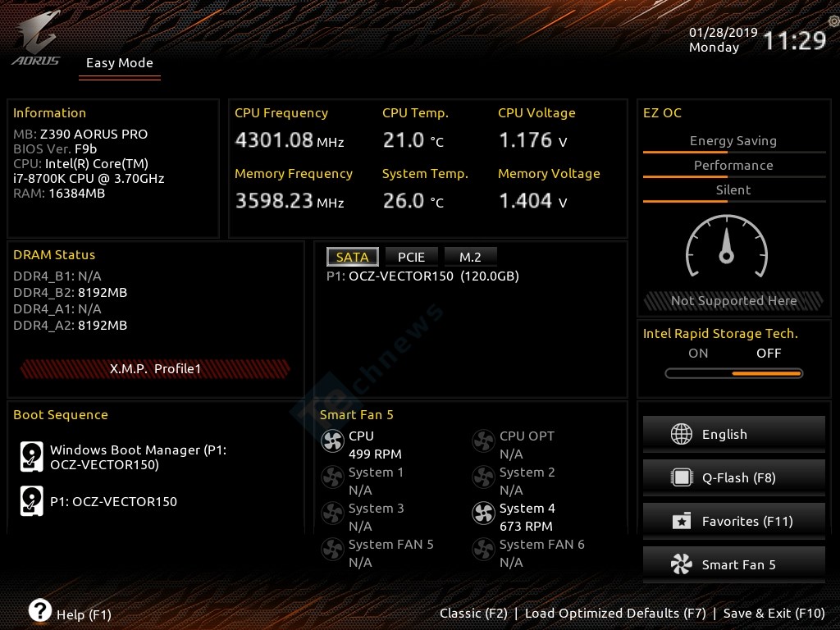
Task: Click the CPU fan 499 RPM reading
Action: [375, 454]
